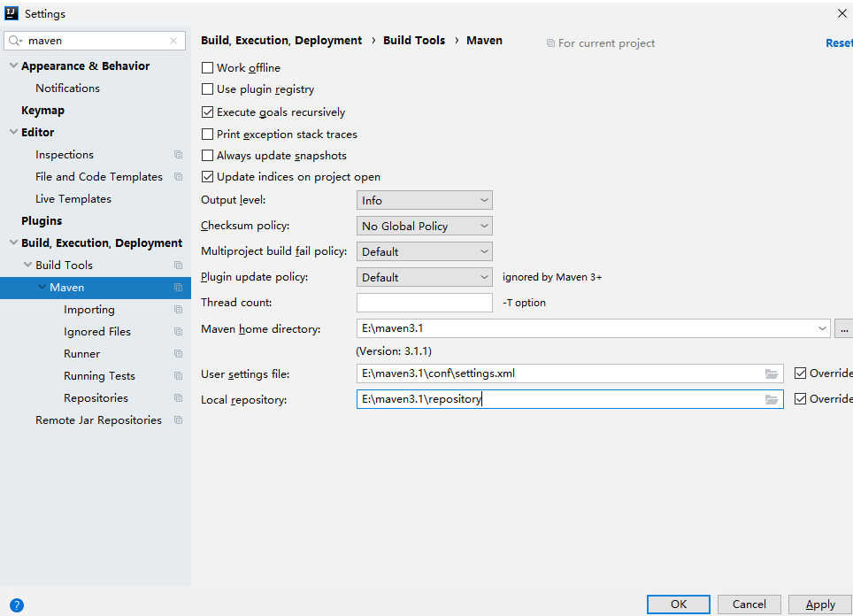Browse folder icon for Local repository

point(772,399)
